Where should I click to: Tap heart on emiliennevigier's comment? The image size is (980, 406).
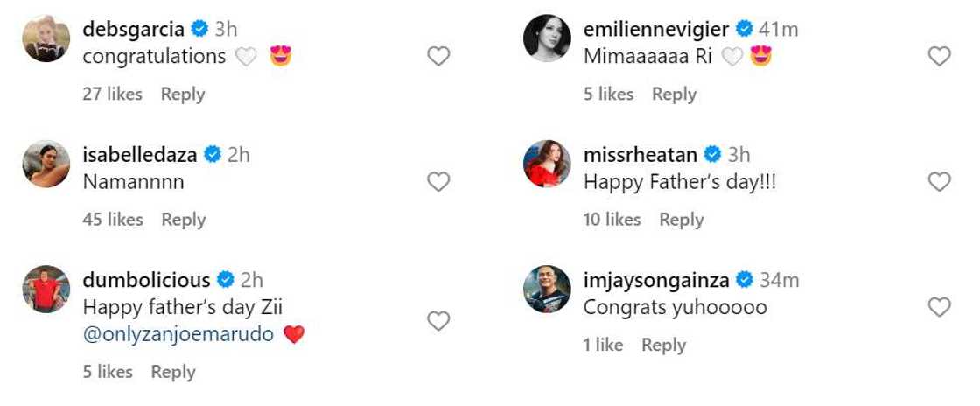pyautogui.click(x=939, y=57)
